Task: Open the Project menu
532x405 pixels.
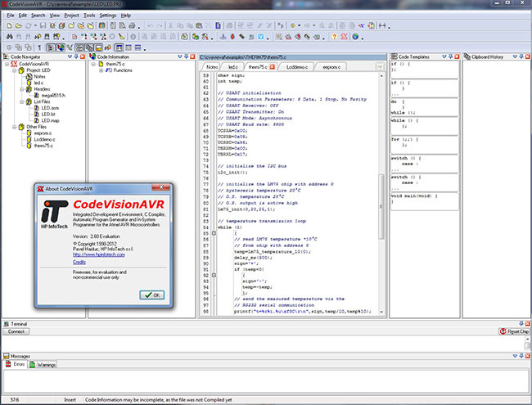Action: pyautogui.click(x=71, y=15)
